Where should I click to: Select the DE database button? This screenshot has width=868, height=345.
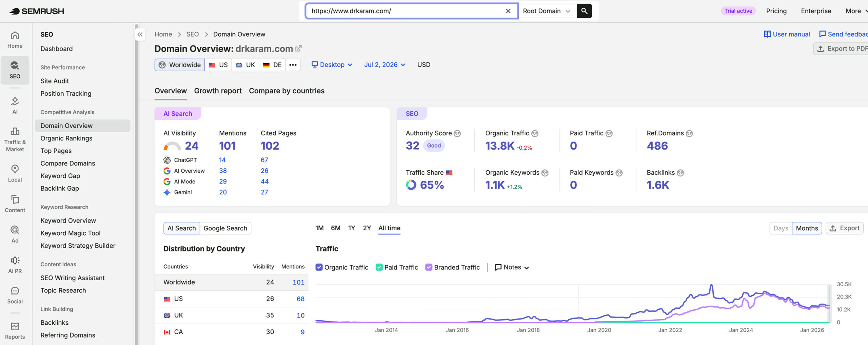click(x=272, y=65)
